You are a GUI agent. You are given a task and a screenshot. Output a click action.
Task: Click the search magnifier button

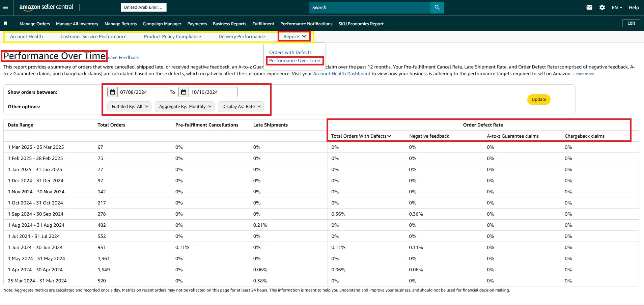point(437,7)
